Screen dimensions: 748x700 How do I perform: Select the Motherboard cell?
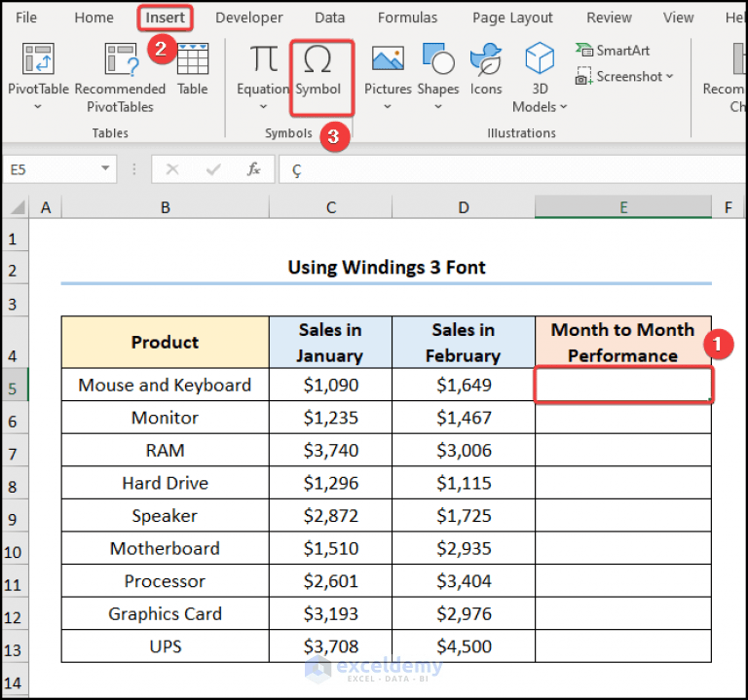click(x=165, y=548)
